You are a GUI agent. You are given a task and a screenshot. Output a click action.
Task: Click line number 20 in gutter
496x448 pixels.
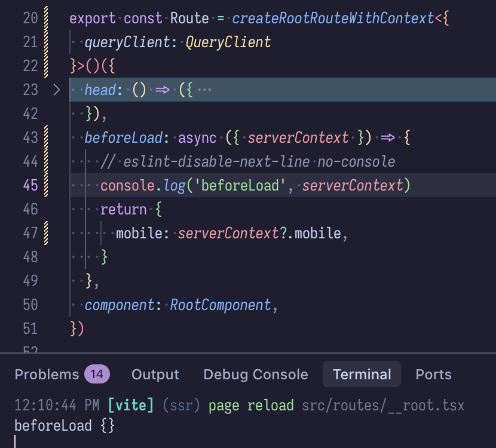(30, 18)
